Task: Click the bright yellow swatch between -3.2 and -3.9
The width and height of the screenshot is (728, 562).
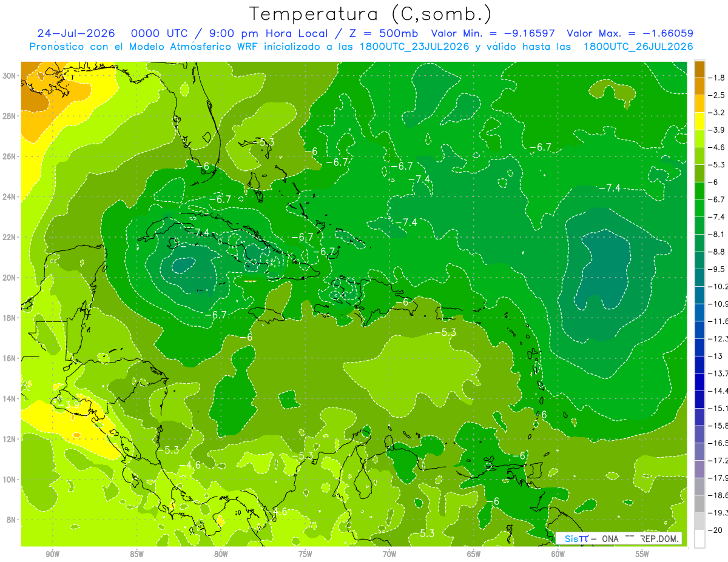Action: point(699,121)
